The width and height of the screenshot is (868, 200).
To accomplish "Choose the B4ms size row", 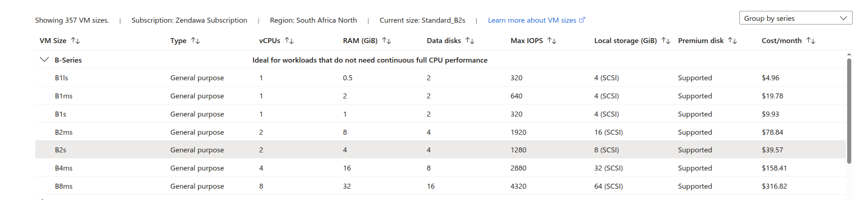I will pyautogui.click(x=440, y=168).
